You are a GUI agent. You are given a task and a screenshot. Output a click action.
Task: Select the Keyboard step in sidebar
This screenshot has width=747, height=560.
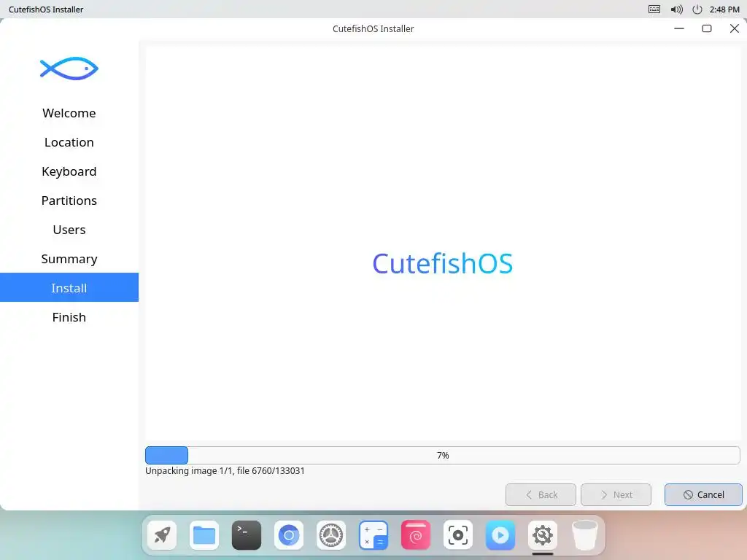[x=69, y=171]
